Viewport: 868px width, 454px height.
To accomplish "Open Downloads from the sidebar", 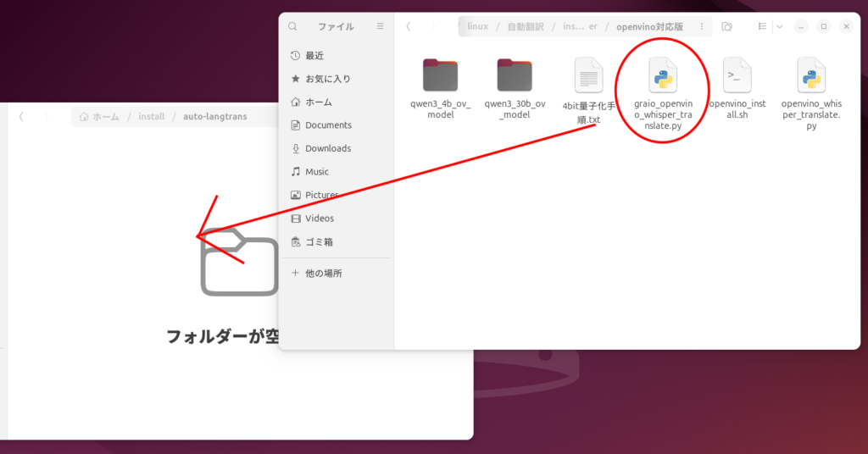I will (327, 148).
